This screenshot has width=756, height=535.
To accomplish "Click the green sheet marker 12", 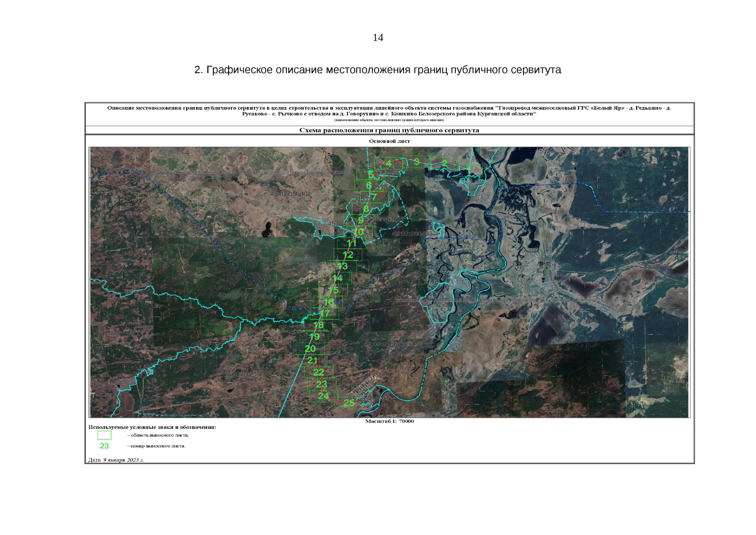I will (348, 255).
